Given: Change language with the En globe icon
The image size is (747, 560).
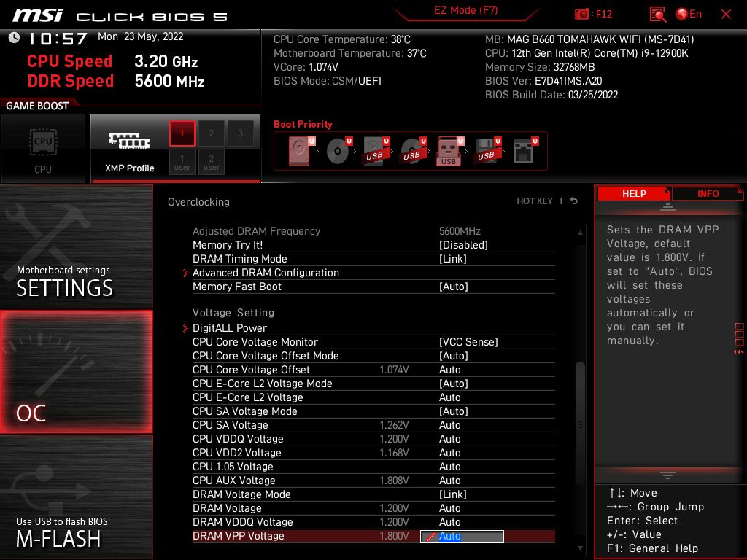Looking at the screenshot, I should [689, 15].
